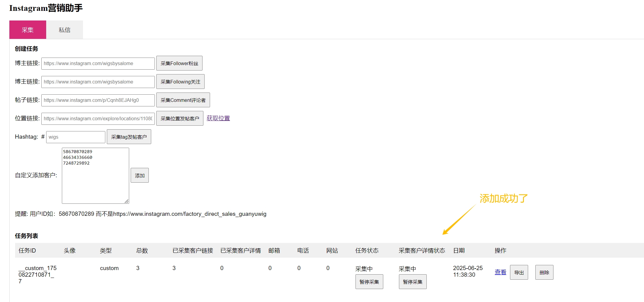Image resolution: width=644 pixels, height=302 pixels.
Task: Click the 总数 column header
Action: pyautogui.click(x=142, y=250)
